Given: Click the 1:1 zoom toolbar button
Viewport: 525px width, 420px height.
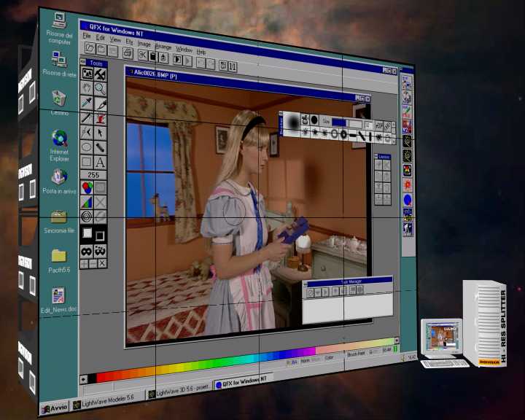Looking at the screenshot, I should (x=233, y=66).
